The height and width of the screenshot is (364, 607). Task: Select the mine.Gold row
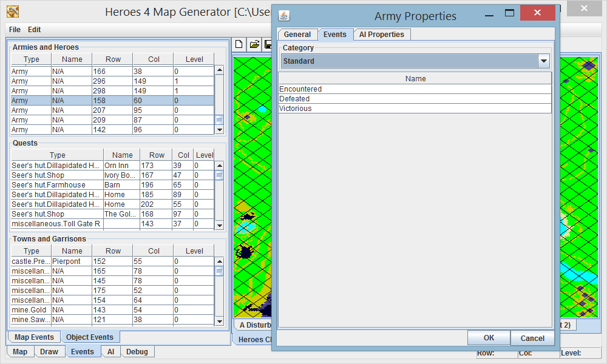coord(113,309)
